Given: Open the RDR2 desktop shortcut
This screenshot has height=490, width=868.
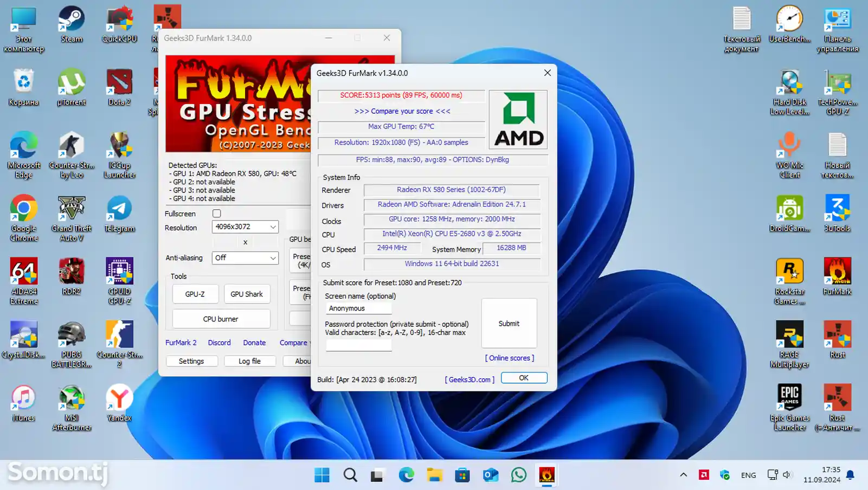Looking at the screenshot, I should click(x=72, y=277).
